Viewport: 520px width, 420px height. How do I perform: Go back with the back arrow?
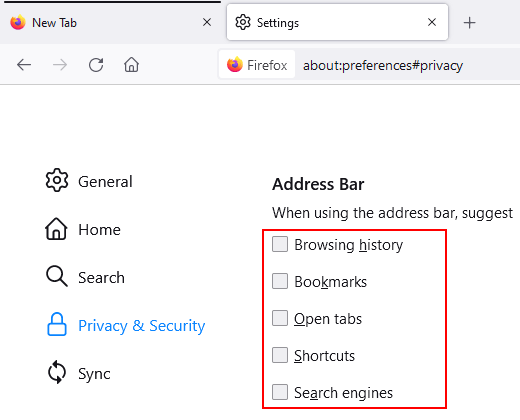pos(24,65)
